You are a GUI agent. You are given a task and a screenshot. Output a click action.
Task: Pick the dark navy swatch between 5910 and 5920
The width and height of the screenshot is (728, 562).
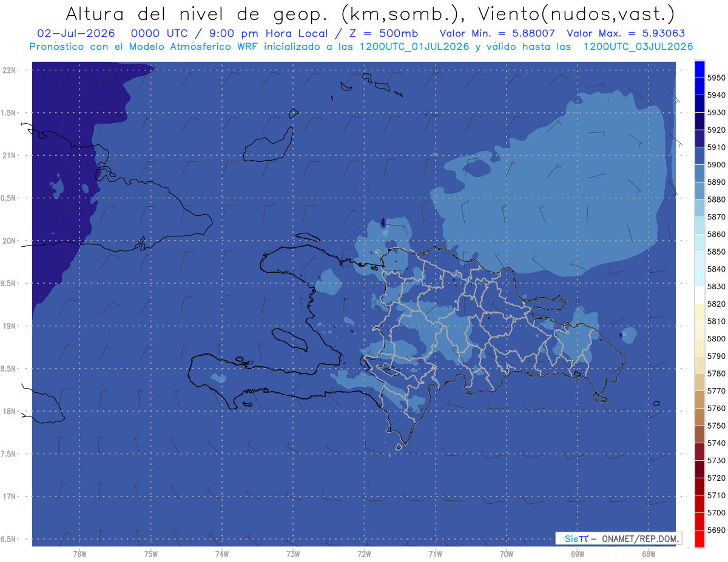pyautogui.click(x=699, y=138)
